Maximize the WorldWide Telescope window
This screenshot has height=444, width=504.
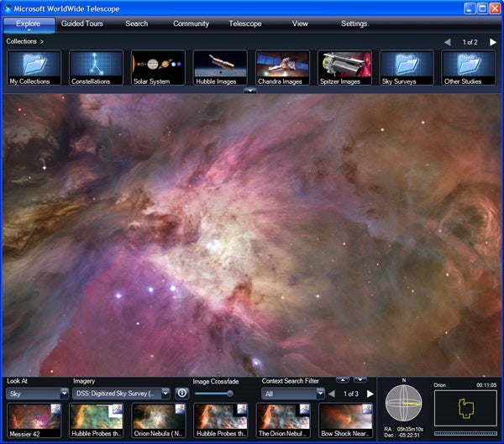(482, 8)
